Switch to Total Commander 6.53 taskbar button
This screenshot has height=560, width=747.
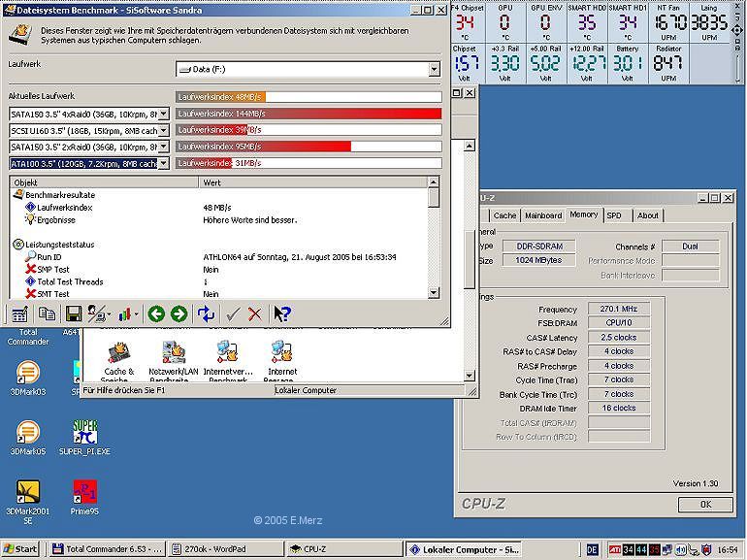(x=107, y=549)
